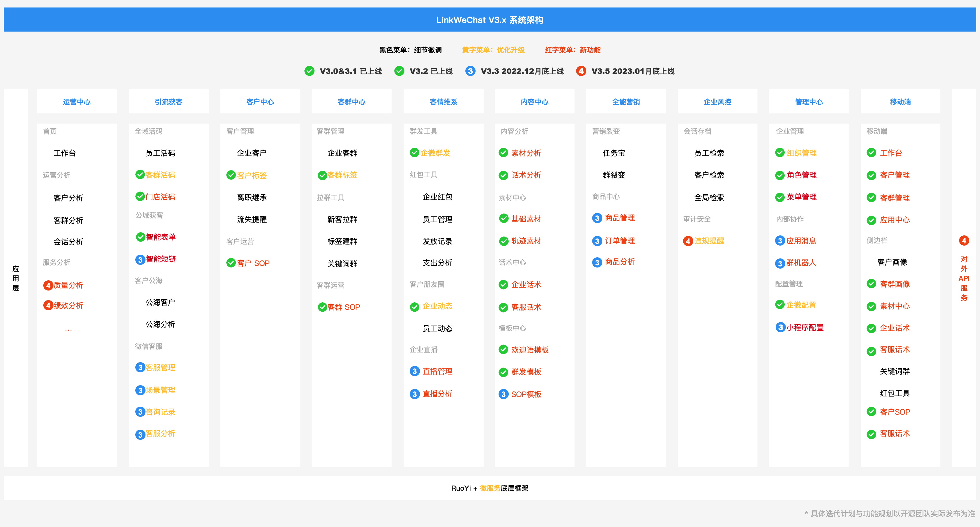Select the 引流获客 column header

pos(169,102)
